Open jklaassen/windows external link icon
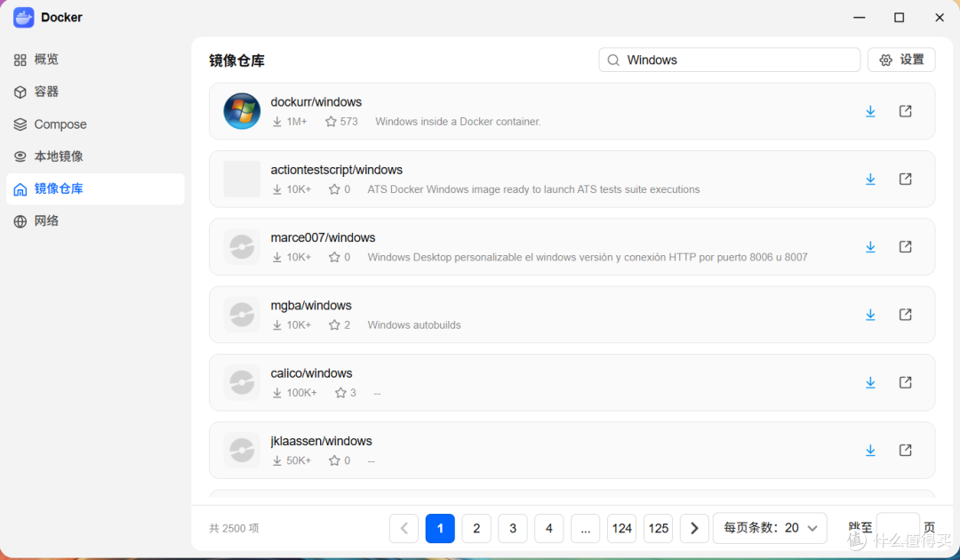Screen dimensions: 960x560 (x=905, y=451)
